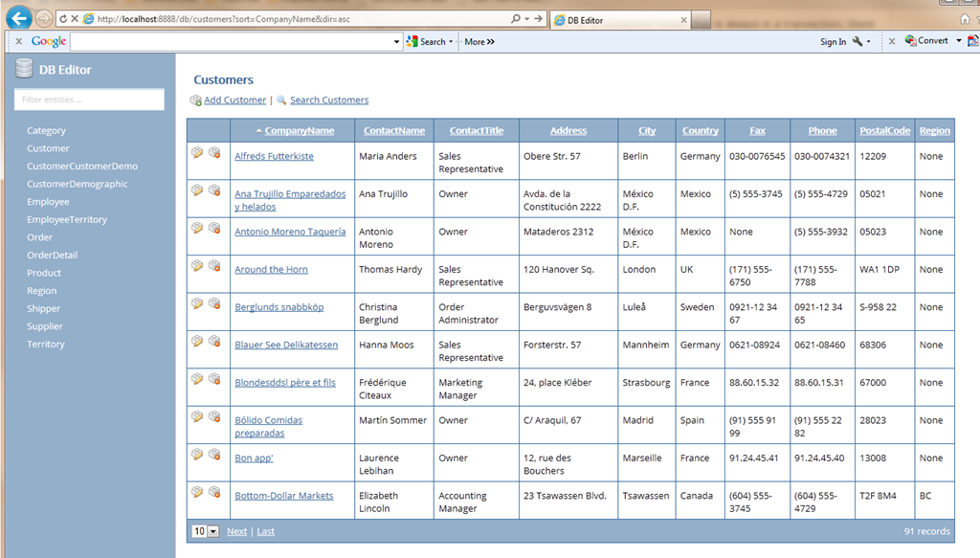The width and height of the screenshot is (980, 558).
Task: Select Employee entity in the sidebar
Action: point(48,202)
